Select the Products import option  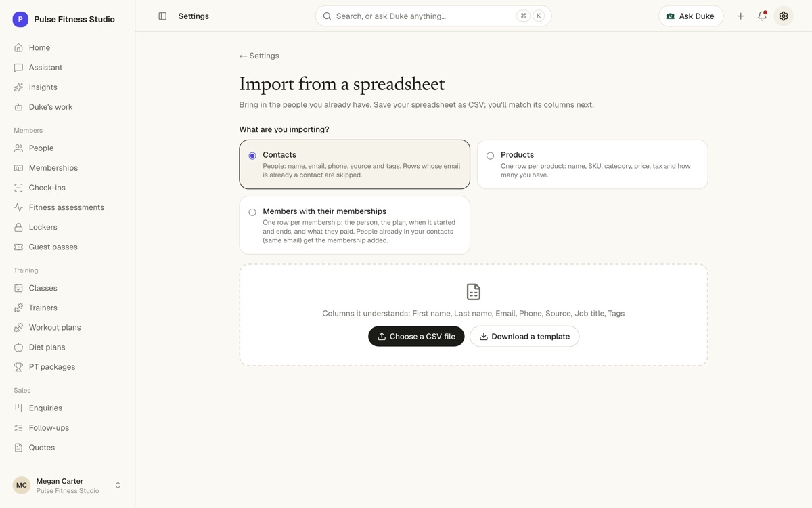[x=592, y=165]
